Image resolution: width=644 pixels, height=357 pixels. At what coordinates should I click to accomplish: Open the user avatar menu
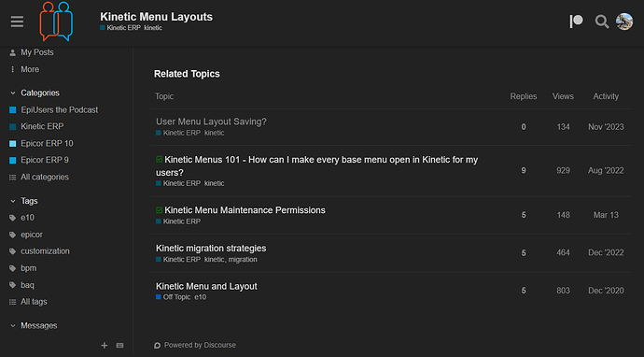(x=624, y=21)
